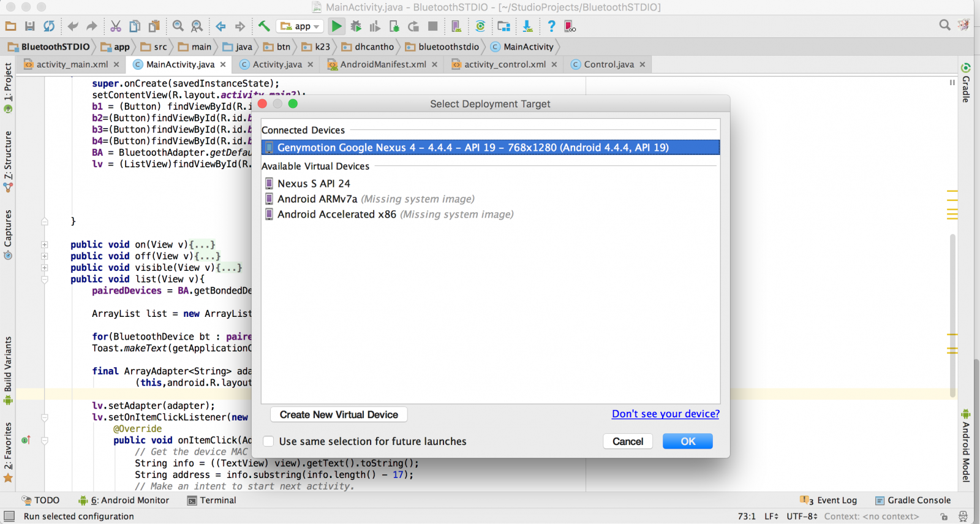Viewport: 980px width, 524px height.
Task: Open the Project Structure icon
Action: pos(503,26)
